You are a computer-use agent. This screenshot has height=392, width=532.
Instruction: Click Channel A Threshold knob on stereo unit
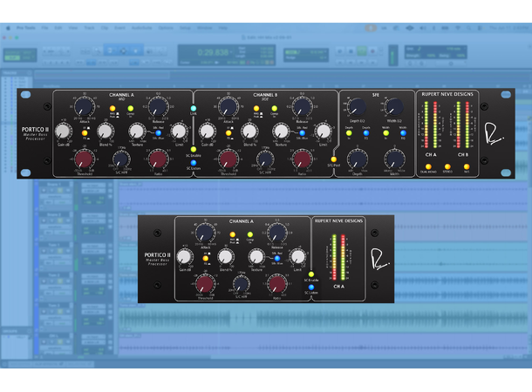(84, 159)
